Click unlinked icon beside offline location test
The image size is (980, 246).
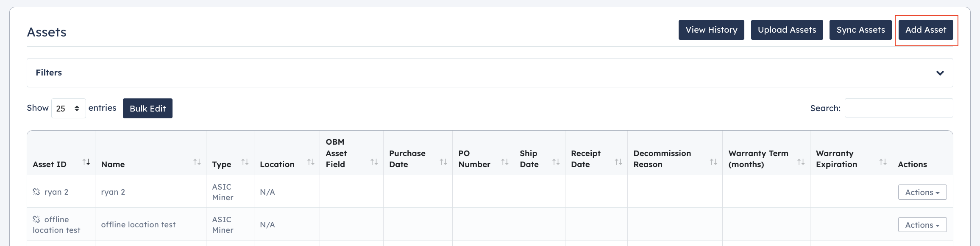click(x=36, y=219)
